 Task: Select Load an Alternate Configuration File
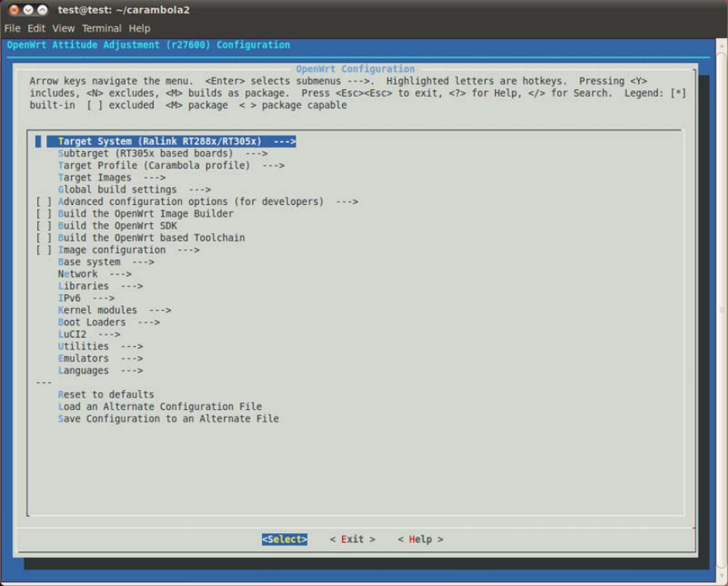159,407
